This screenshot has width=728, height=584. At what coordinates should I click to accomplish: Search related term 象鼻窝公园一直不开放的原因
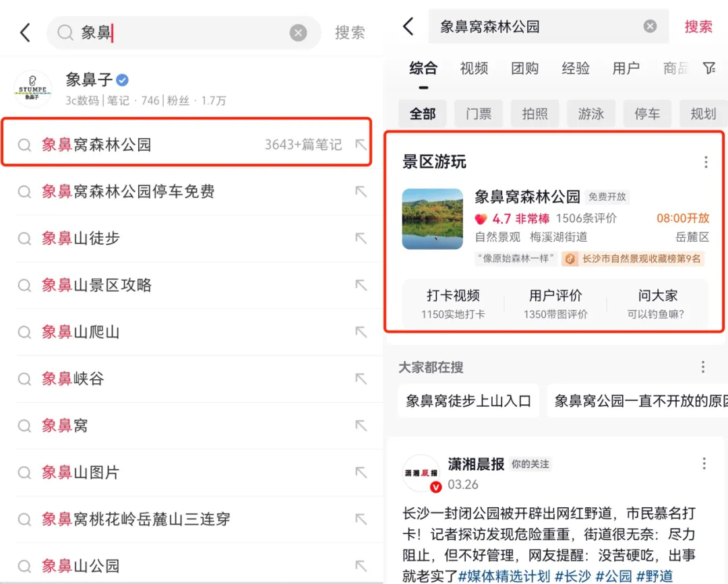pos(638,401)
